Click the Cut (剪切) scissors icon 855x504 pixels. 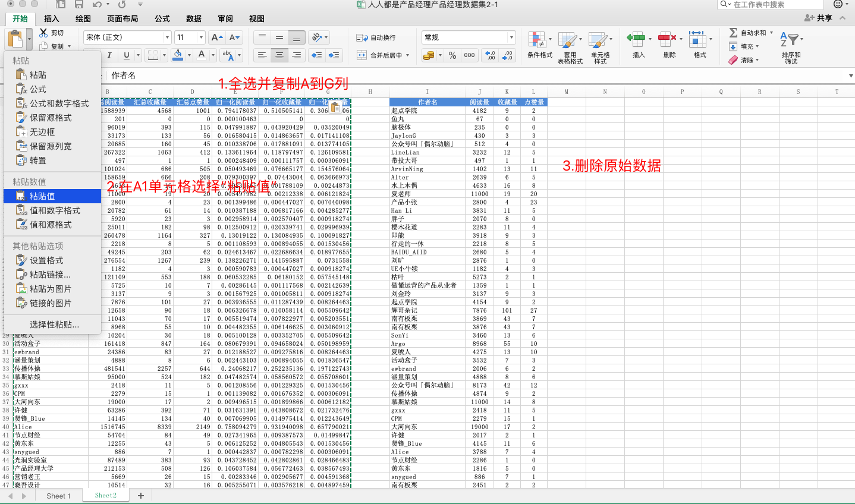(x=44, y=33)
